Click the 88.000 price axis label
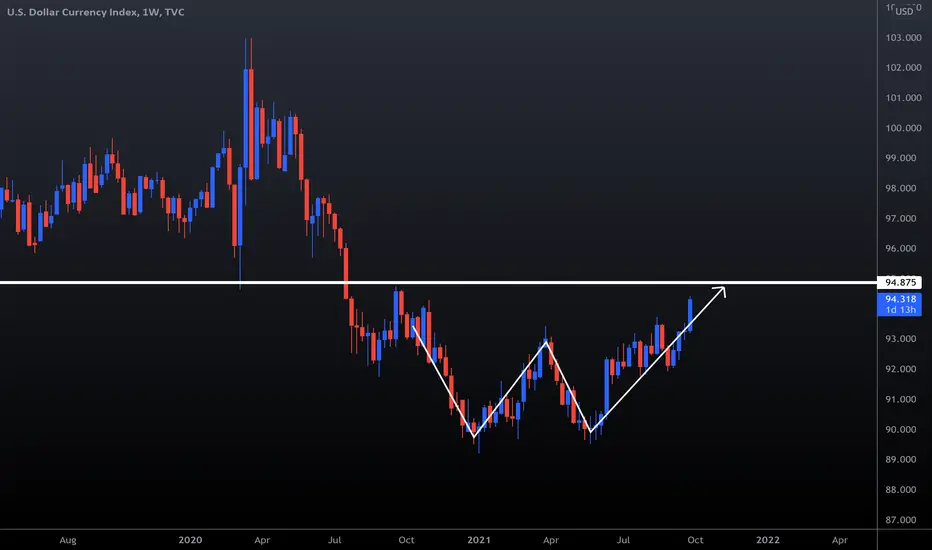 [x=900, y=490]
